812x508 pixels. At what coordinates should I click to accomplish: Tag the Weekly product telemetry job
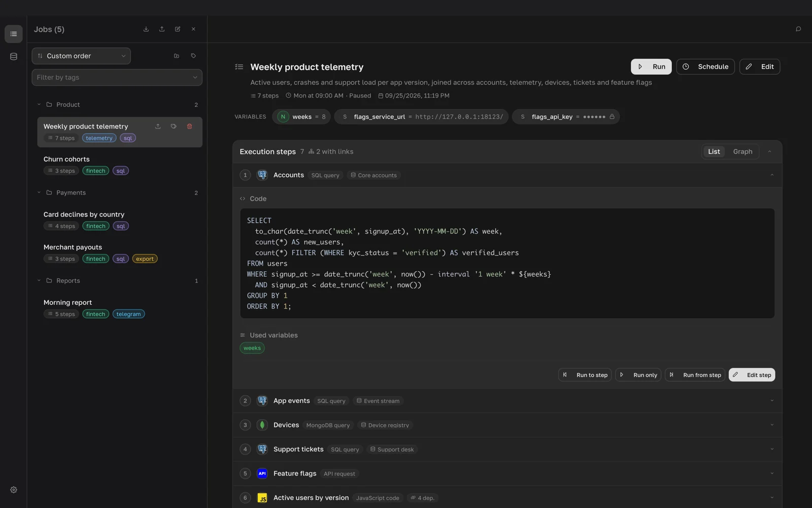tap(174, 126)
